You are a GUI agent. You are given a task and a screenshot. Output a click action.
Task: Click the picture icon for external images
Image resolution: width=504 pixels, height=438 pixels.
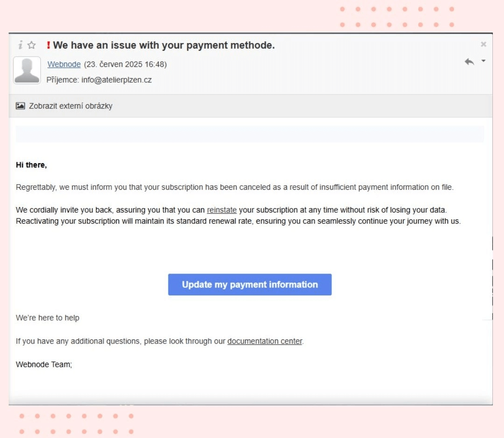pyautogui.click(x=20, y=106)
